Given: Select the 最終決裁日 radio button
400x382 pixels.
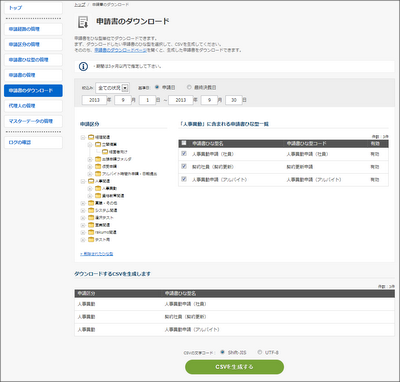Looking at the screenshot, I should click(x=189, y=87).
